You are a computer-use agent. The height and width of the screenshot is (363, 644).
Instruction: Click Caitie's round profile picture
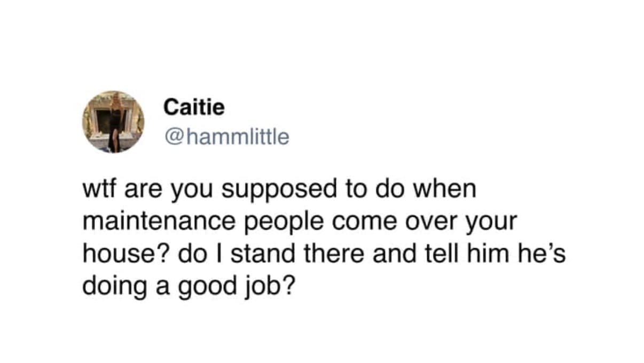coord(113,122)
